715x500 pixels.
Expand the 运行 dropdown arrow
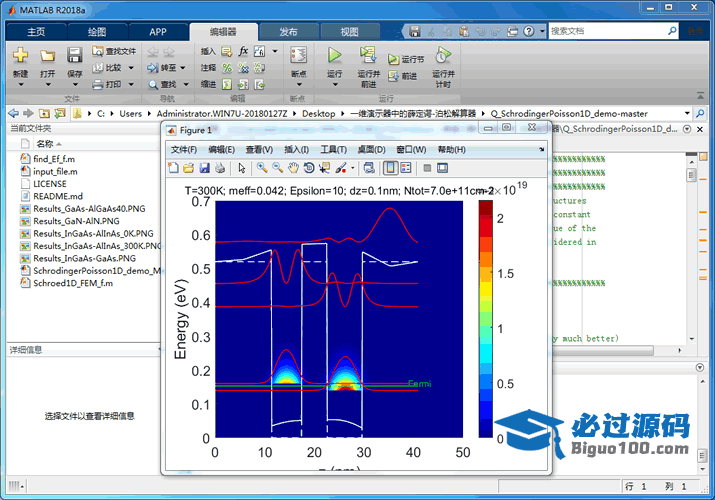click(335, 85)
